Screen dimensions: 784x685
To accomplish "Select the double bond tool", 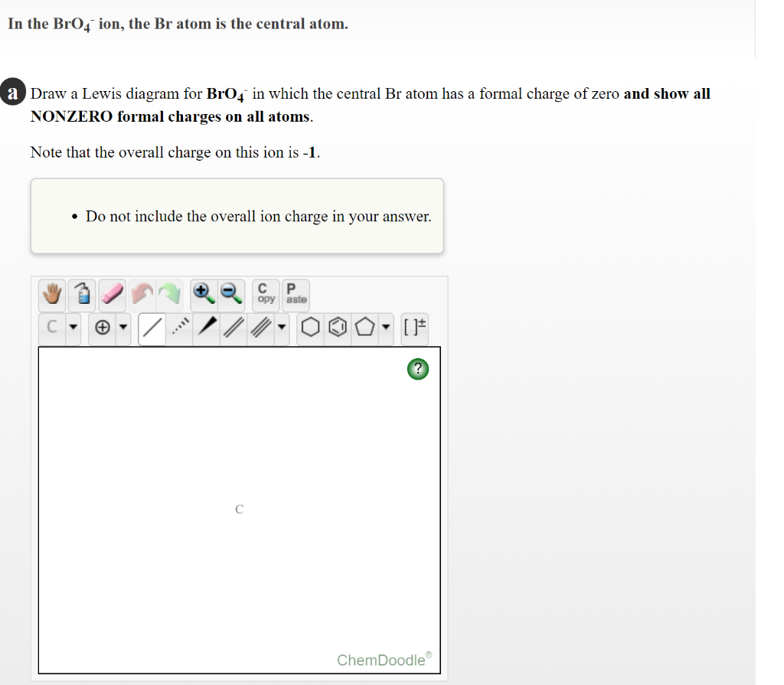I will 232,328.
